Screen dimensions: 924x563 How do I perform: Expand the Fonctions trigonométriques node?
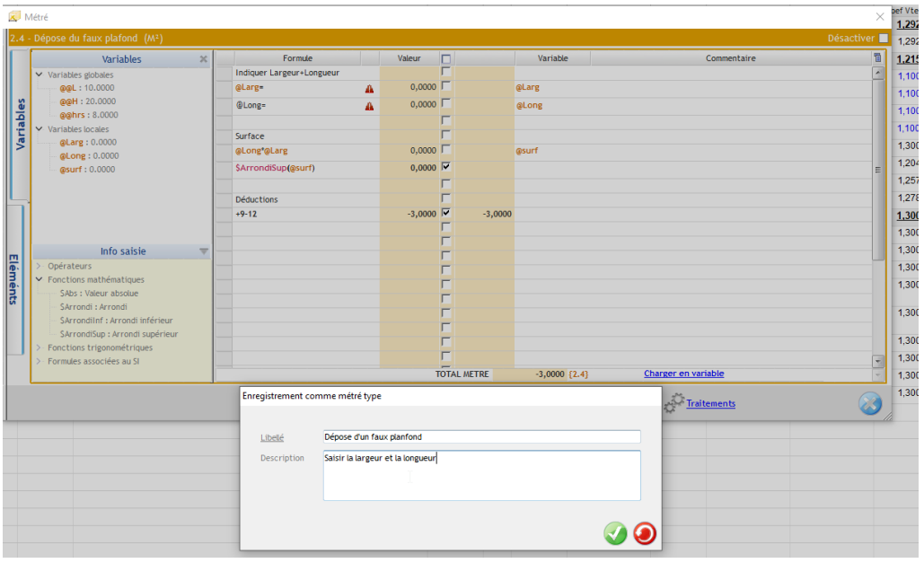pyautogui.click(x=39, y=348)
